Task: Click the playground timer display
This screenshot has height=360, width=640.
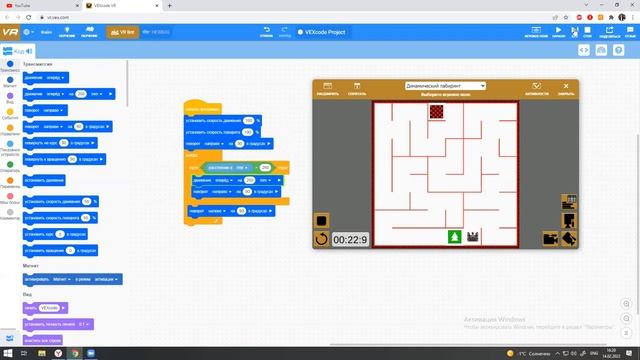Action: tap(350, 240)
